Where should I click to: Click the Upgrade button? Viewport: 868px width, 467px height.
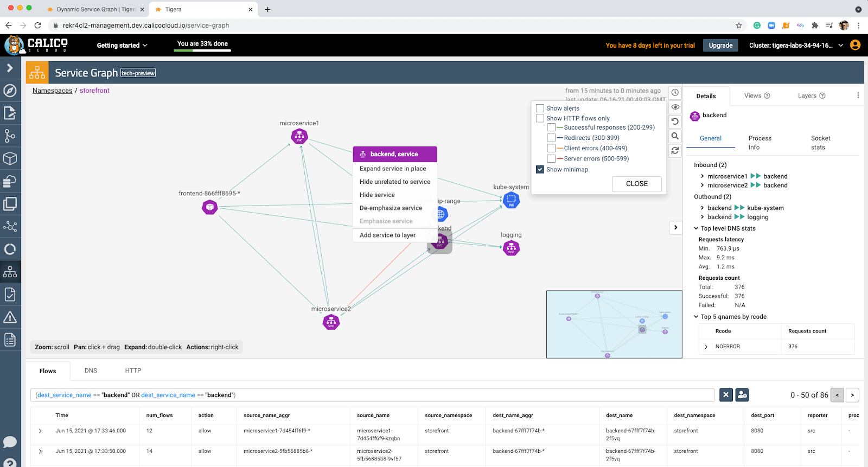click(720, 46)
